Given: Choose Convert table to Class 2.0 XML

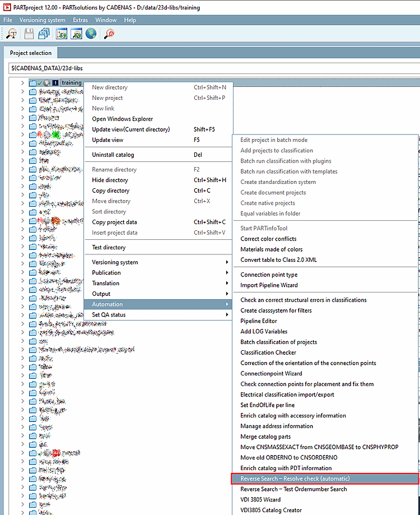Looking at the screenshot, I should point(325,260).
